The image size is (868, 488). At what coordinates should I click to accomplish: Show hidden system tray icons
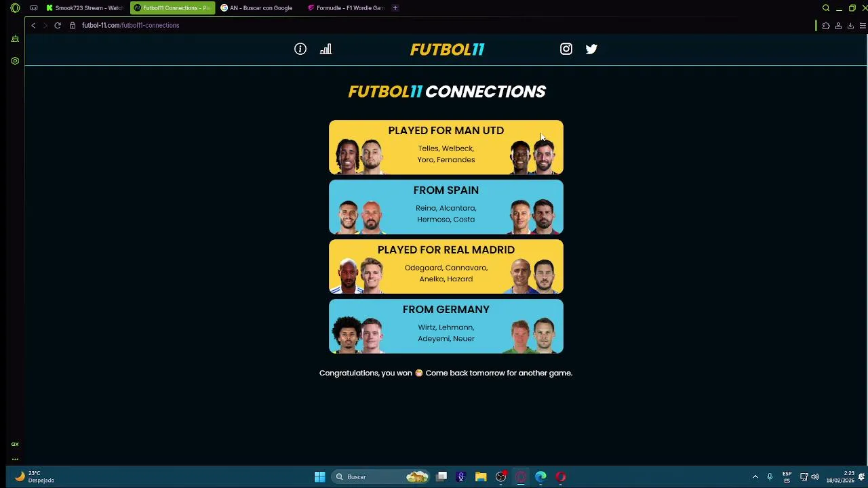[755, 476]
